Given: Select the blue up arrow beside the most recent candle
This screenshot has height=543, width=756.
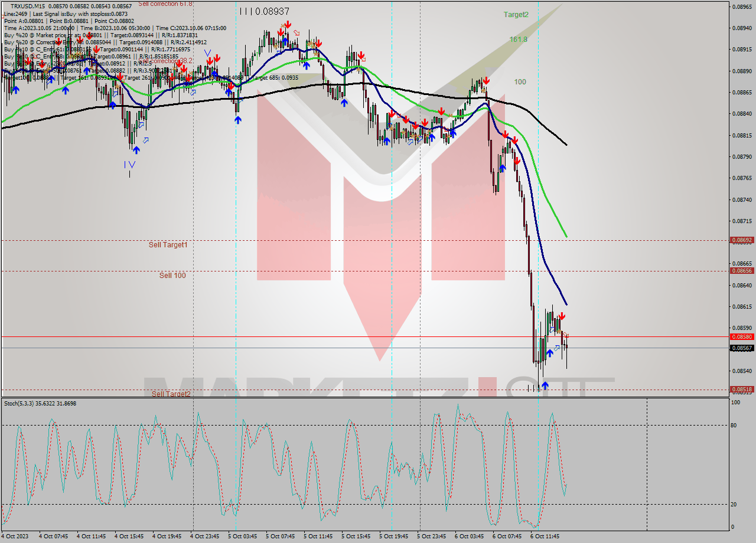Looking at the screenshot, I should (x=550, y=354).
